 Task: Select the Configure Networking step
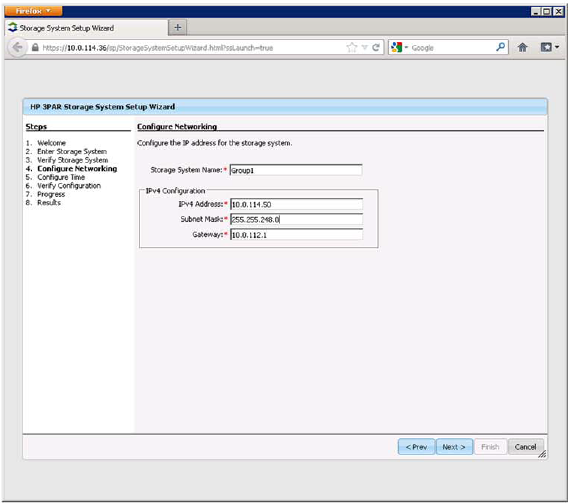77,168
